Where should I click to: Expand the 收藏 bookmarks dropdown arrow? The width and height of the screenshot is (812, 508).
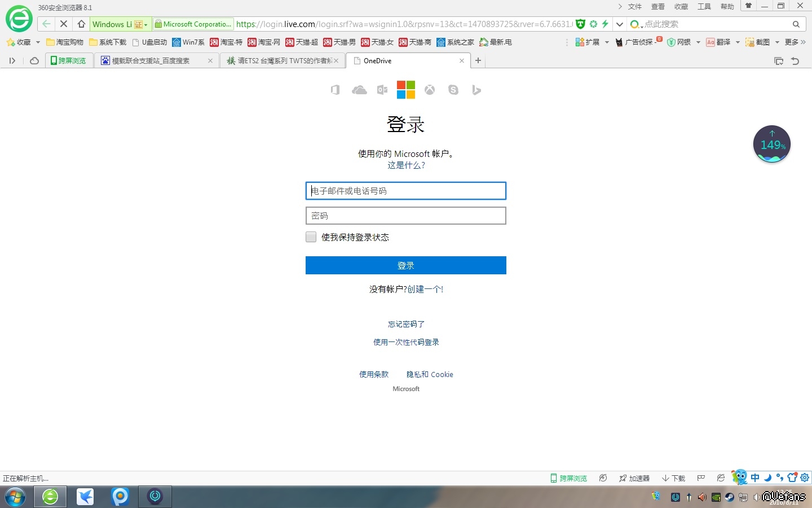point(38,42)
